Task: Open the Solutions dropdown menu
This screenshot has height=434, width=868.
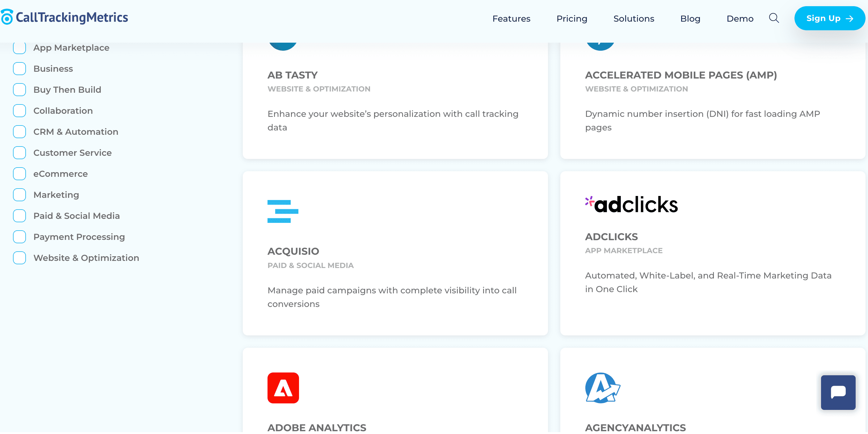Action: pos(634,19)
